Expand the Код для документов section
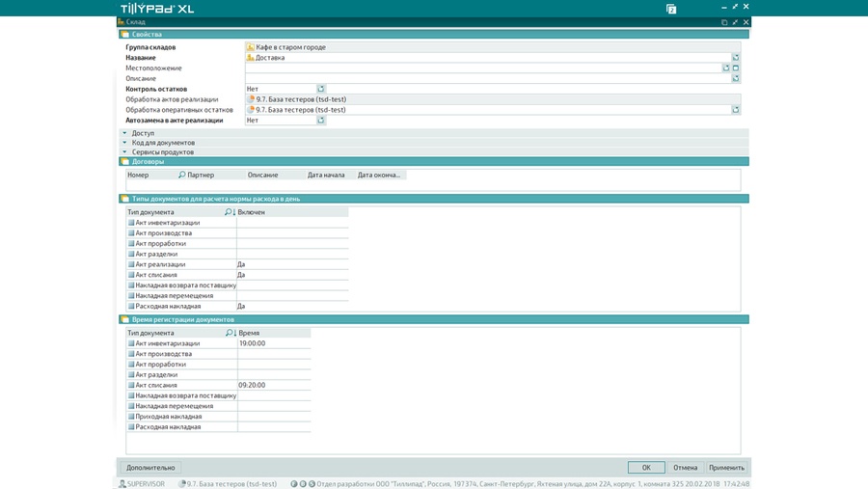The image size is (868, 489). pos(124,143)
